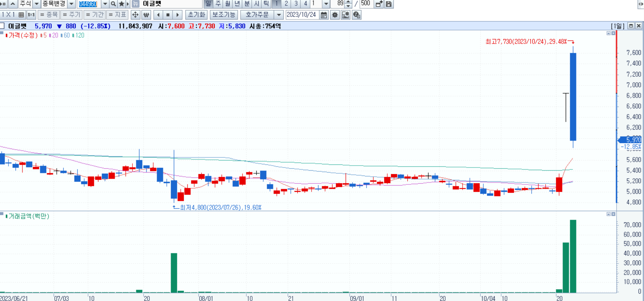
Task: Click the total count field showing 500
Action: pyautogui.click(x=366, y=4)
